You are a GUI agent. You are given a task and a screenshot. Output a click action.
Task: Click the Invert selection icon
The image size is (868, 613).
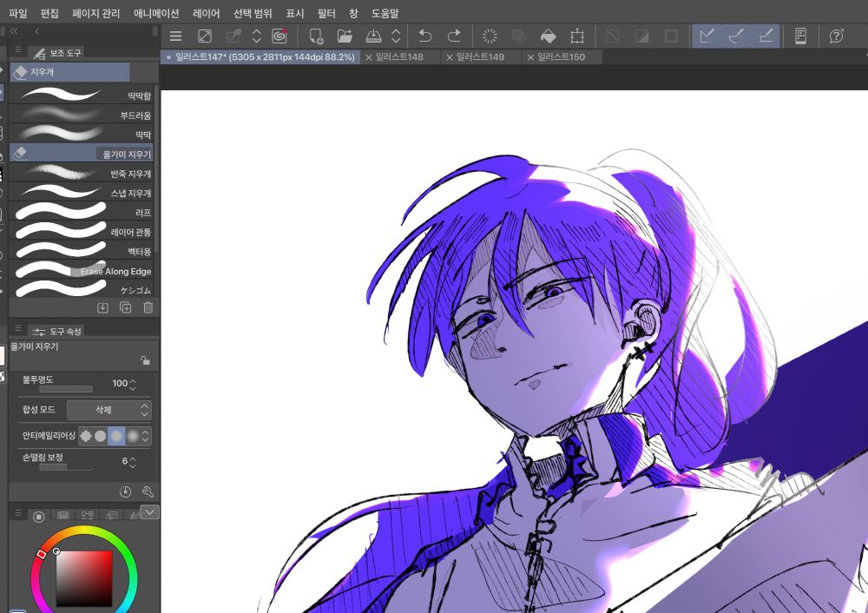(642, 36)
